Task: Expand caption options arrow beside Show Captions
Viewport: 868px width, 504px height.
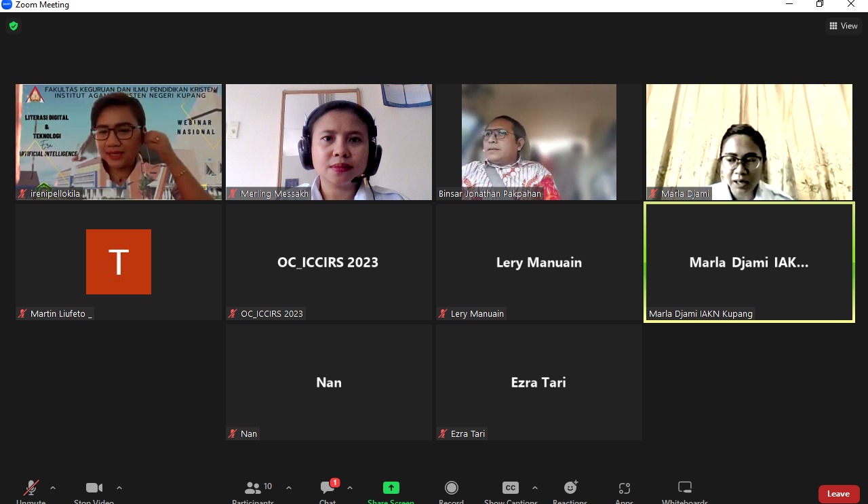Action: point(535,488)
